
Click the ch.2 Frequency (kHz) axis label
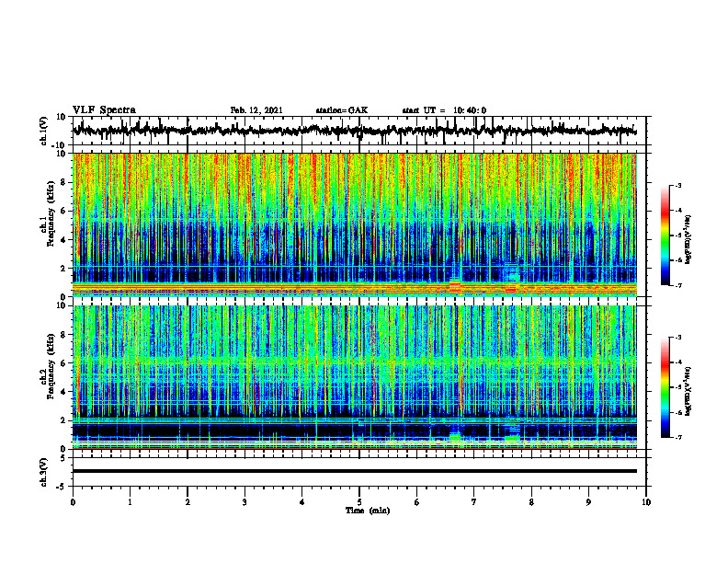click(49, 366)
